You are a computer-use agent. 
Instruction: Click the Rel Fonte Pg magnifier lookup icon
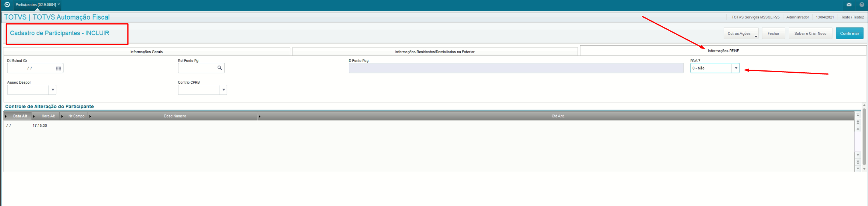pos(220,68)
